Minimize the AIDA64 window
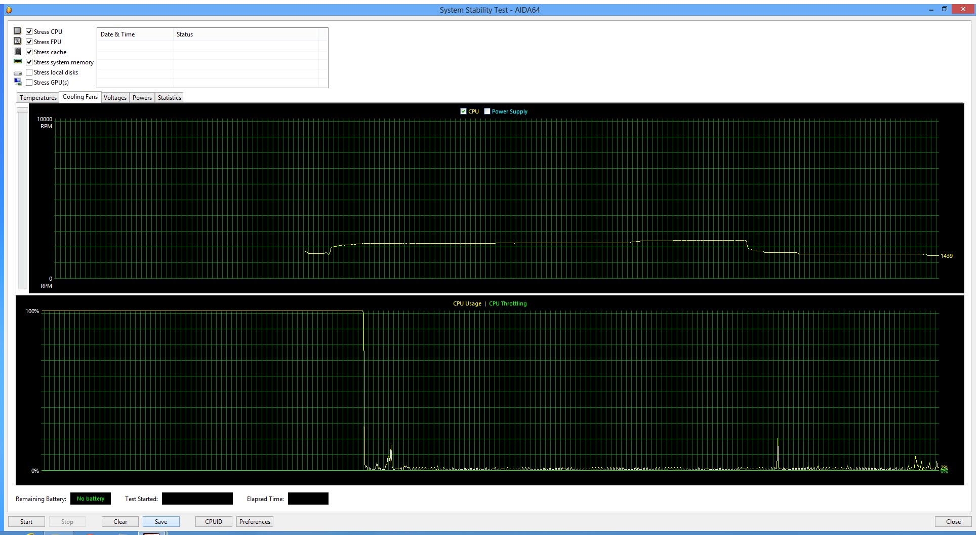This screenshot has width=980, height=535. (x=931, y=9)
